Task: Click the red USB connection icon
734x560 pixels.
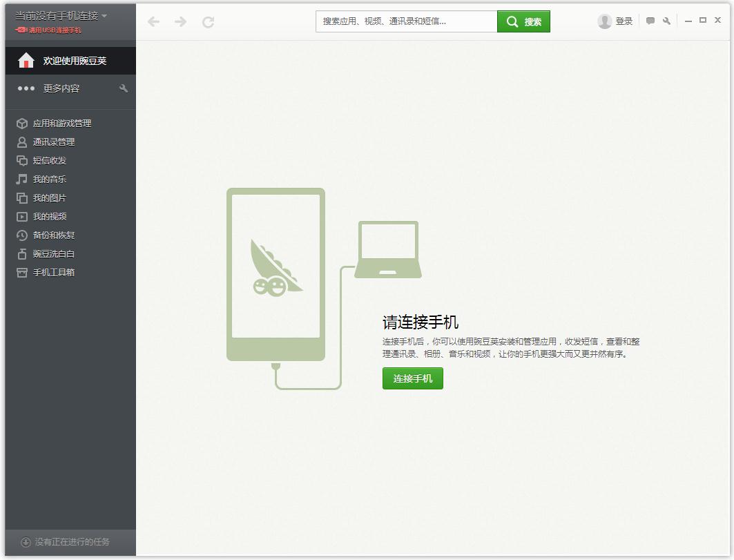Action: pyautogui.click(x=21, y=30)
